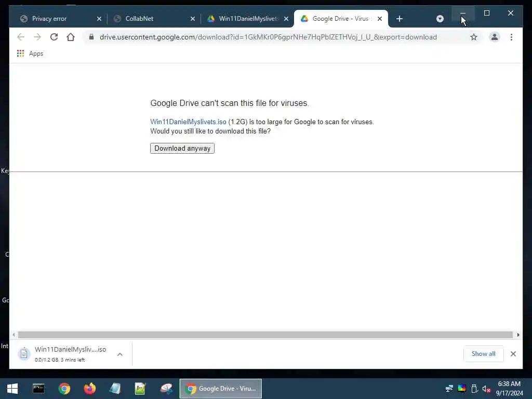This screenshot has width=532, height=399.
Task: Click the Download anyway button
Action: (182, 148)
